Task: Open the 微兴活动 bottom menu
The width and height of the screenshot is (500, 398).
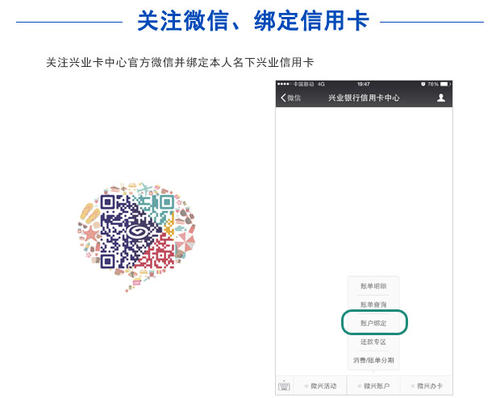Action: coord(321,386)
